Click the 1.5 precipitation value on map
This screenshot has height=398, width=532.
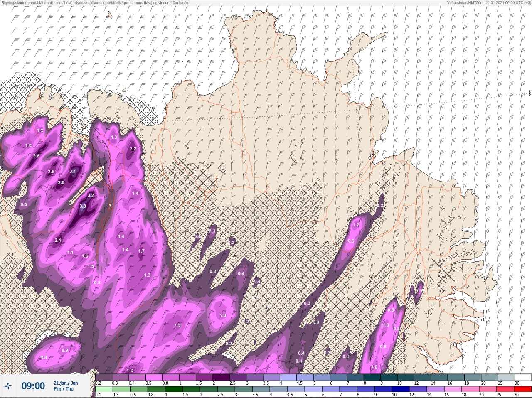[x=91, y=266]
